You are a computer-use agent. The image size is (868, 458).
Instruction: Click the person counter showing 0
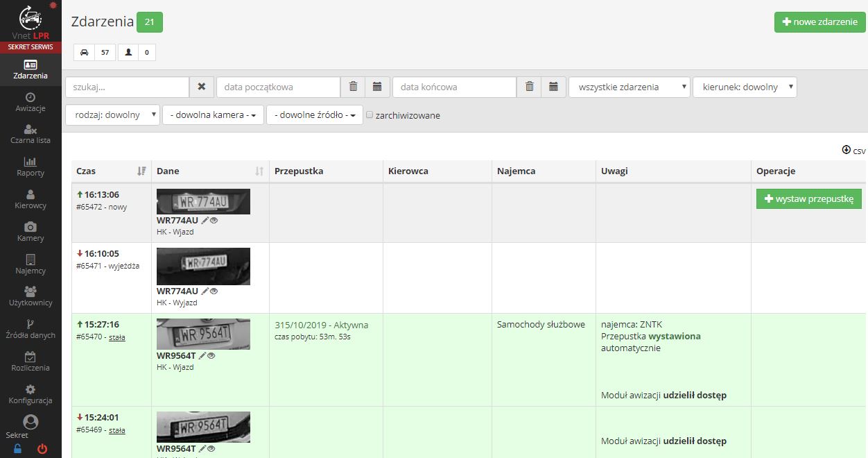(137, 53)
